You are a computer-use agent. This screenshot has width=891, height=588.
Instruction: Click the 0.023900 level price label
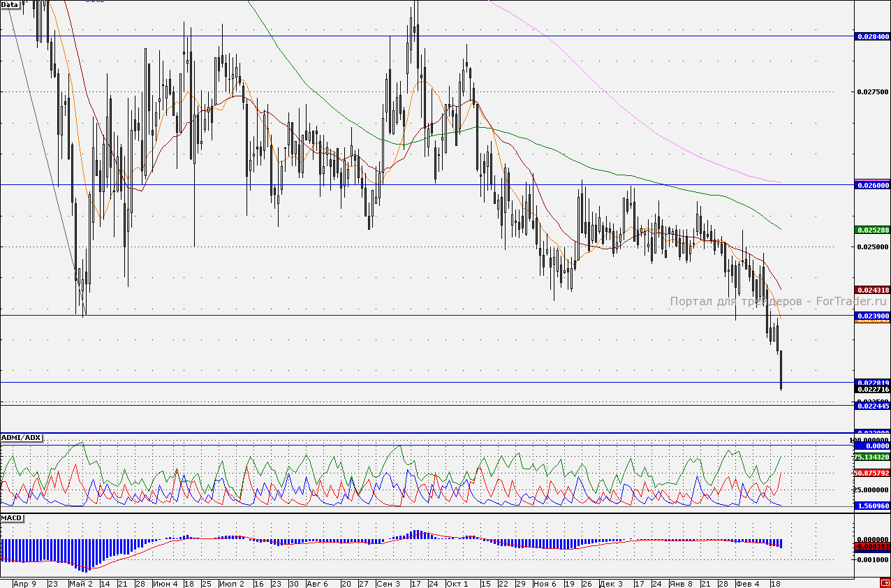tap(872, 316)
